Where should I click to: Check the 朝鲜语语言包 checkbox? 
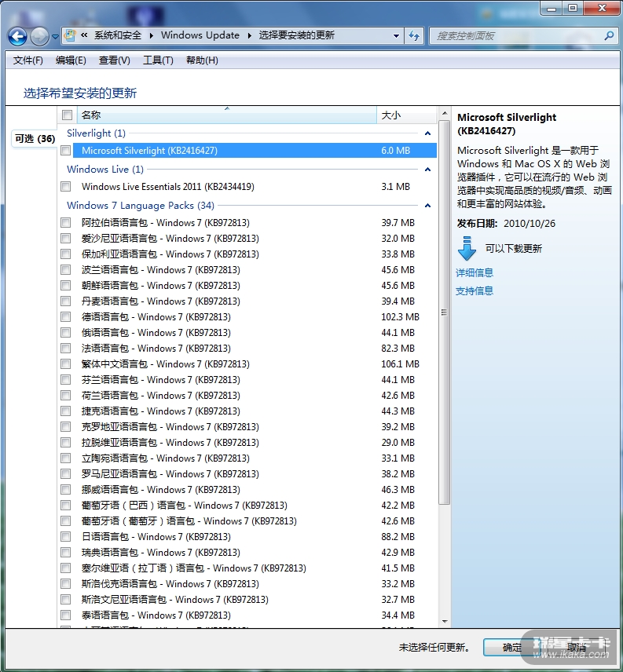coord(66,286)
